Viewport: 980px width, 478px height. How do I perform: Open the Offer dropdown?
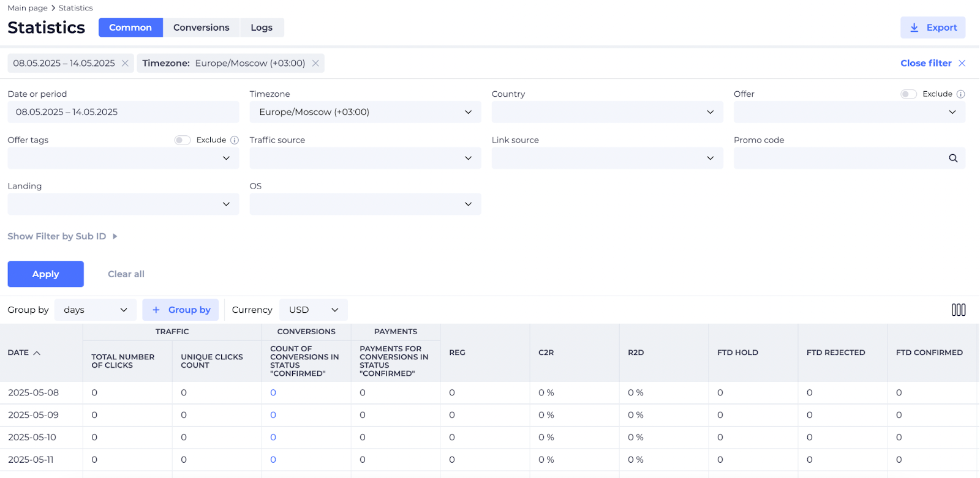(850, 112)
